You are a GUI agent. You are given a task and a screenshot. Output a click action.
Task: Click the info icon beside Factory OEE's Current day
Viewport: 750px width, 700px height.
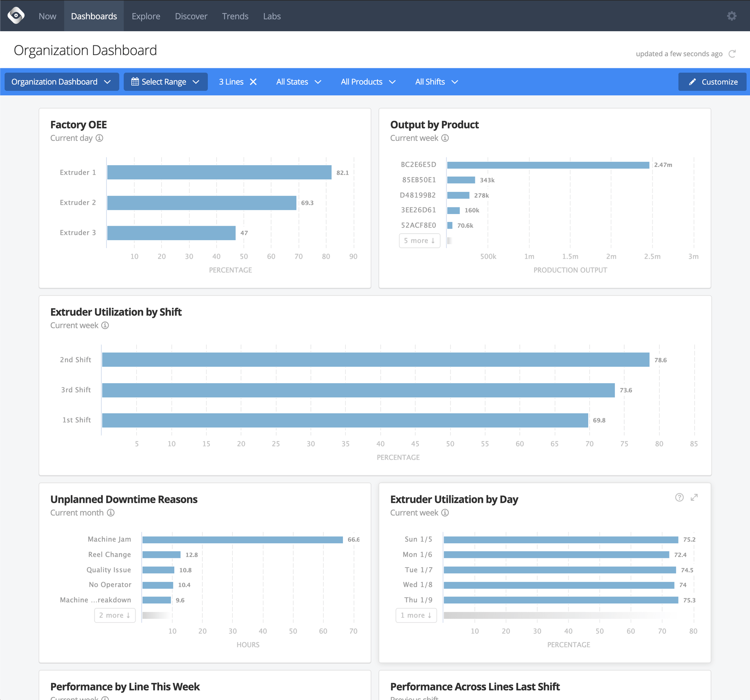click(100, 138)
